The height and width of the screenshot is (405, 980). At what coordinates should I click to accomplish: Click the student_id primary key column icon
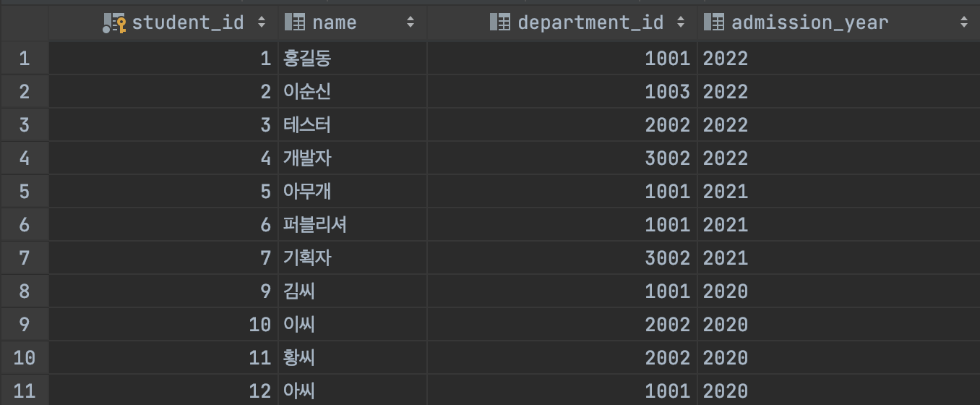(x=114, y=23)
